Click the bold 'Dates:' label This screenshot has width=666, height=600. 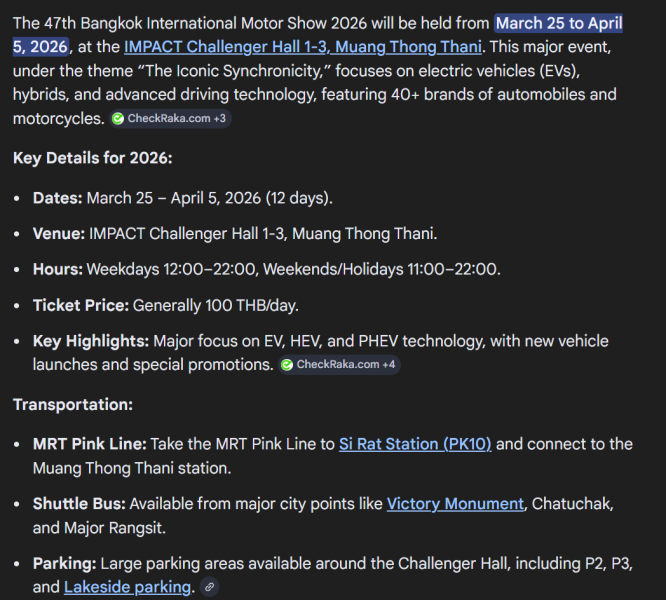tap(57, 198)
